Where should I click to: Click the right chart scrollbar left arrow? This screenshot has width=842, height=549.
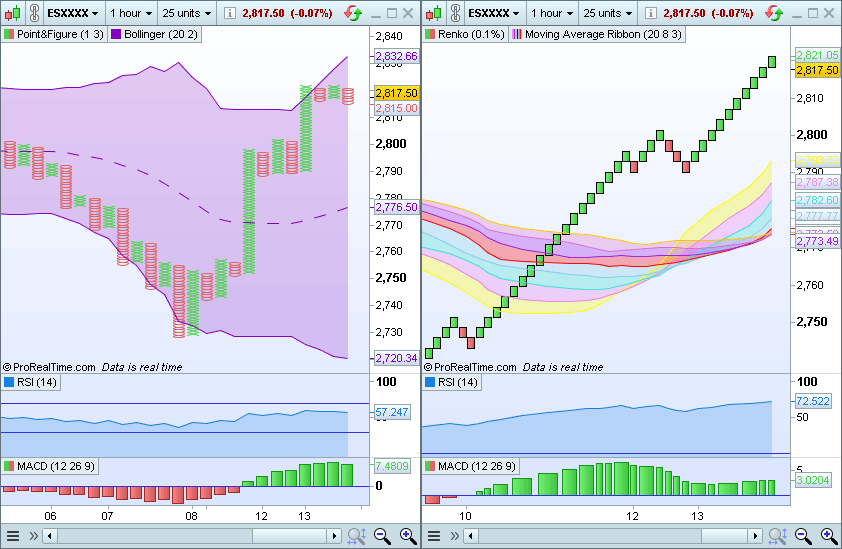[471, 536]
